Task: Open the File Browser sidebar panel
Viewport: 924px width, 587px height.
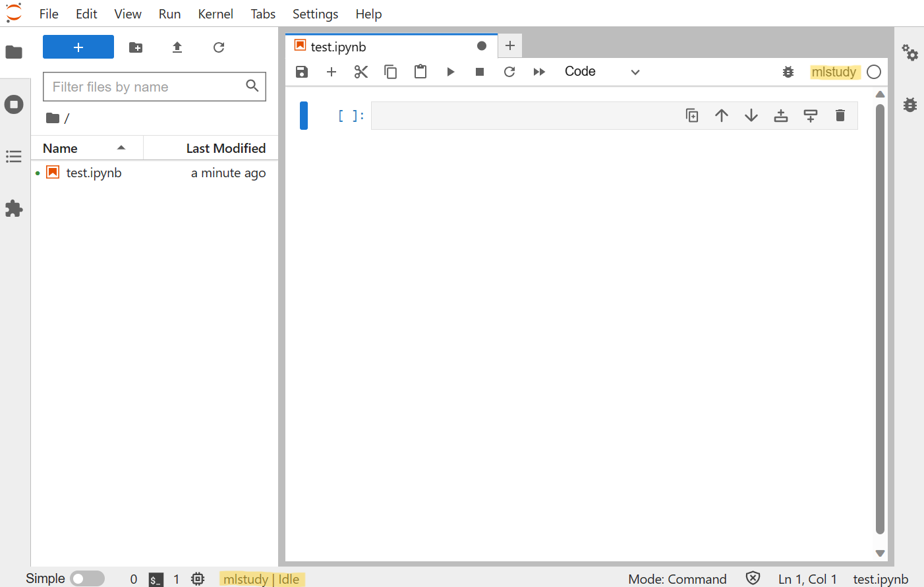Action: click(x=14, y=52)
